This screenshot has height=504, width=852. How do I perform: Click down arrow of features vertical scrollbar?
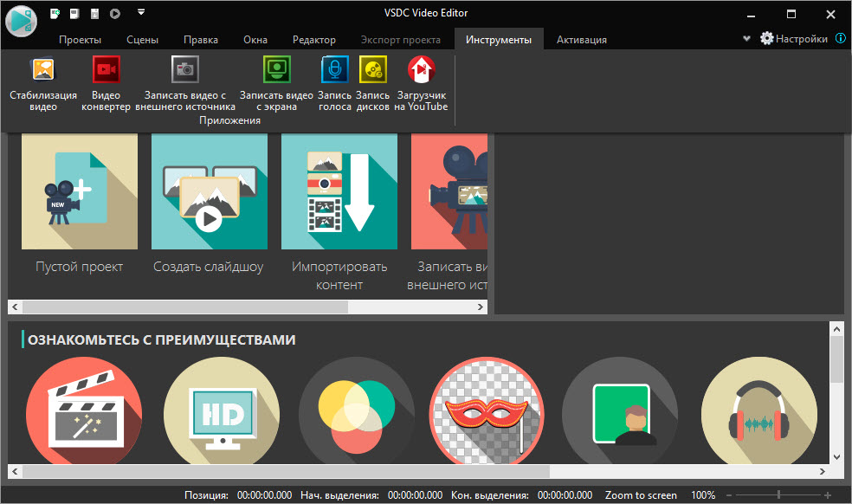pos(836,457)
